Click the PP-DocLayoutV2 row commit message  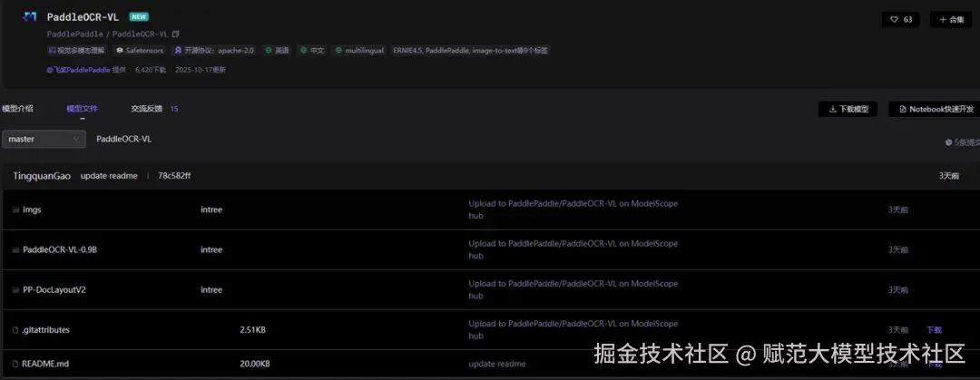pos(573,290)
